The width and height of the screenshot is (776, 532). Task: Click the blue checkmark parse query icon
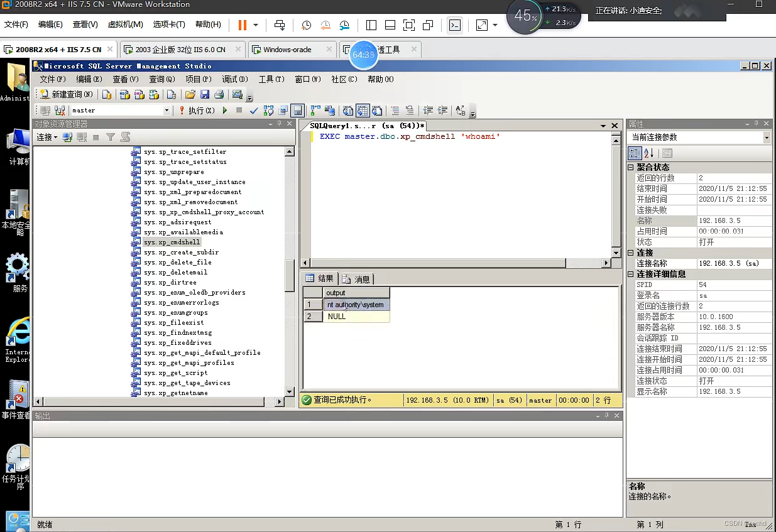(x=254, y=111)
